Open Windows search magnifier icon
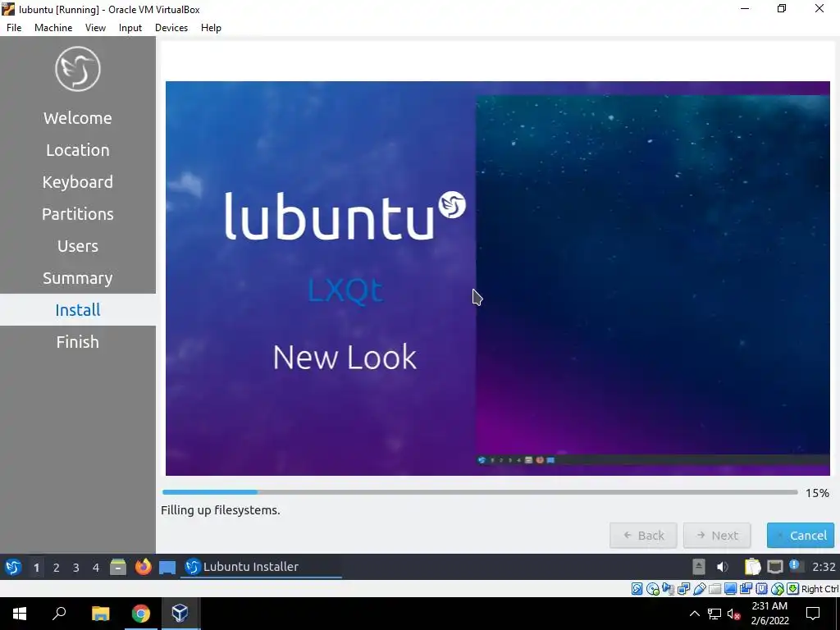 tap(59, 614)
